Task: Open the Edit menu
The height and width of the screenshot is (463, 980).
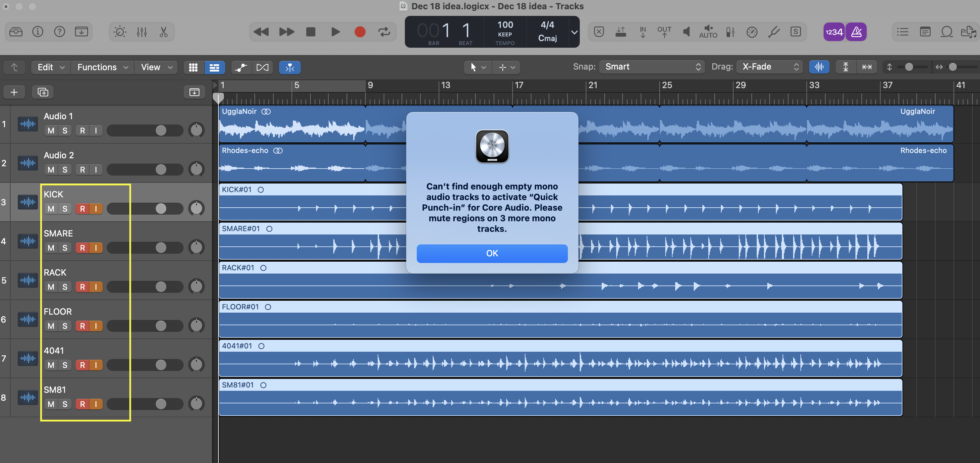Action: [x=51, y=67]
